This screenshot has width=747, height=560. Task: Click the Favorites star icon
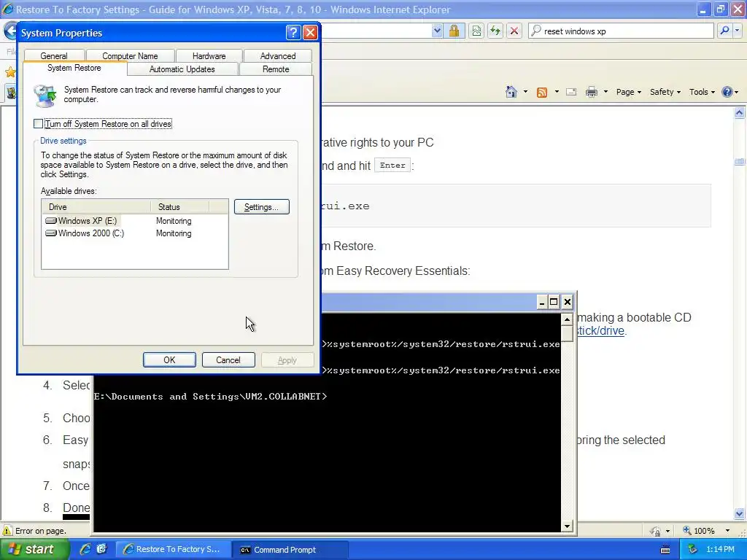click(9, 72)
